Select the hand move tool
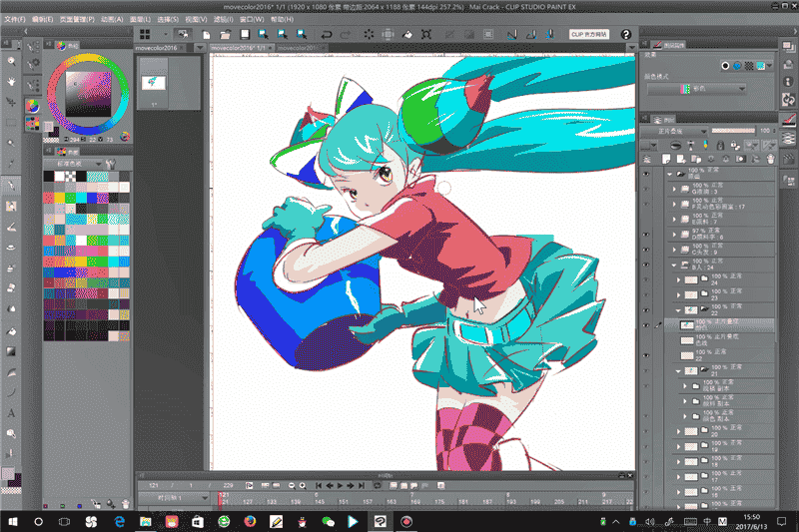 tap(11, 82)
